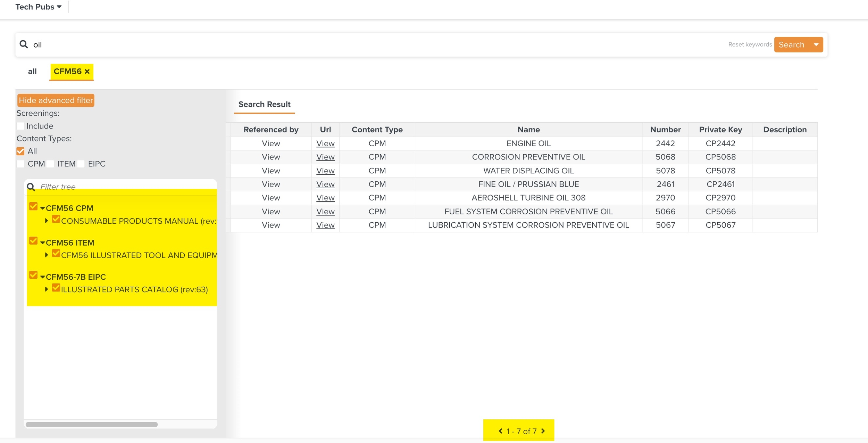Uncheck the All content types checkbox
Screen dimensions: 868x443
click(x=20, y=151)
